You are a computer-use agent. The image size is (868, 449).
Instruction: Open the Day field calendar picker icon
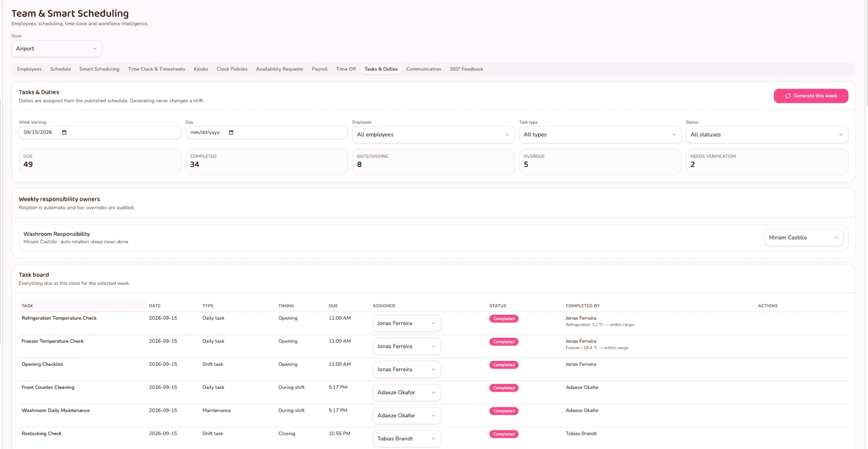tap(231, 132)
